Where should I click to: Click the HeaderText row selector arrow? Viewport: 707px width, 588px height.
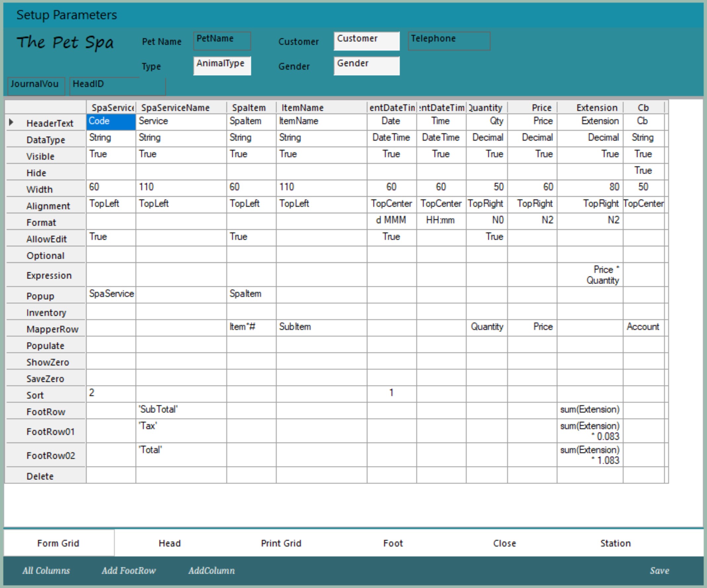[11, 122]
